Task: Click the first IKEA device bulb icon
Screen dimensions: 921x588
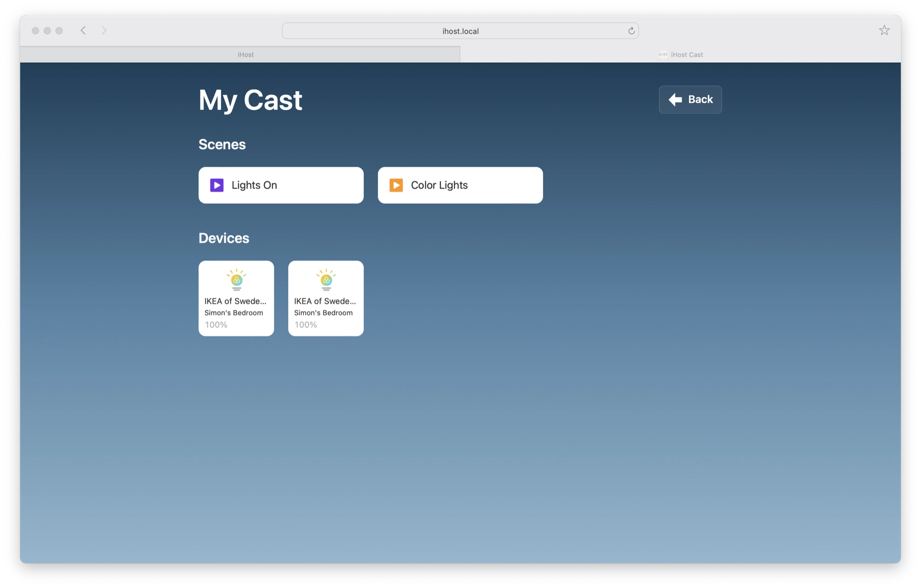Action: coord(236,280)
